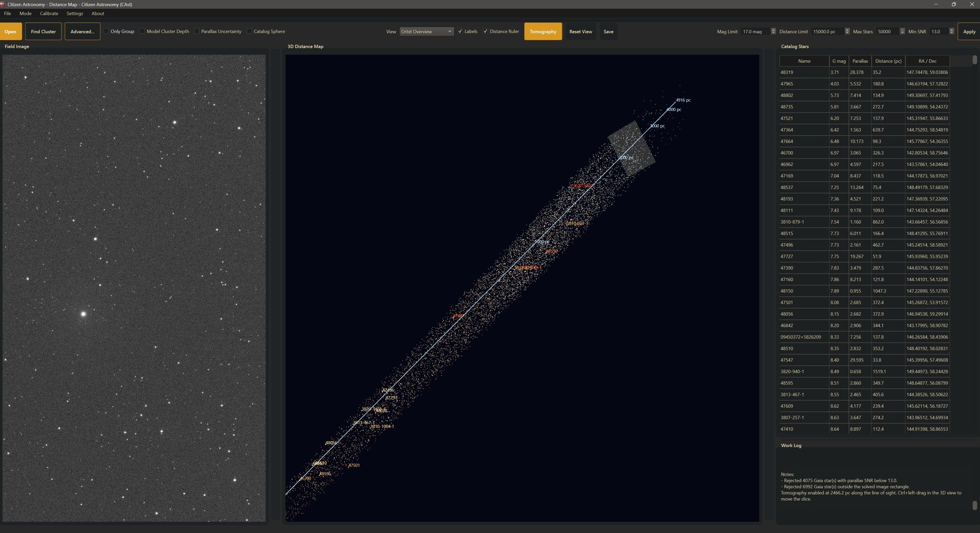This screenshot has height=533, width=980.
Task: Click the Distance Limit stepper arrows
Action: click(847, 32)
